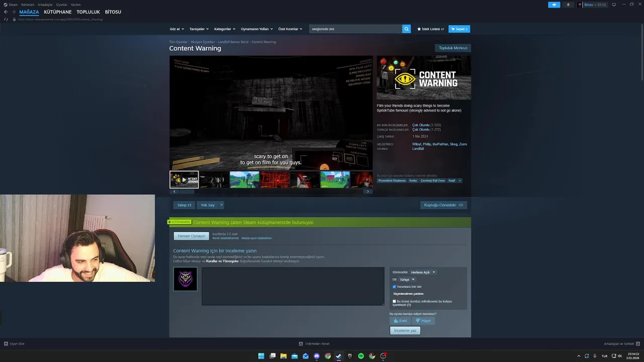Go back with the navigation arrow
Image resolution: width=644 pixels, height=362 pixels.
coord(6,12)
